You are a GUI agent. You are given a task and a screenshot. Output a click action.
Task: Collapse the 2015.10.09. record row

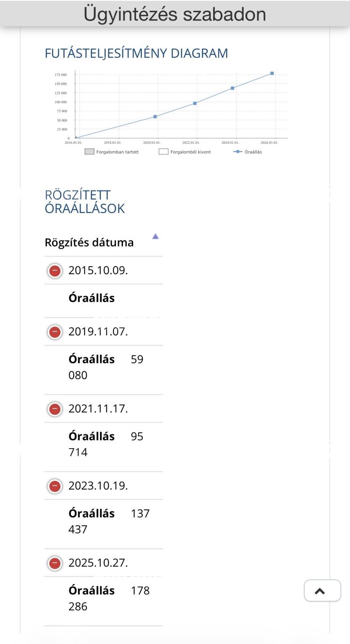coord(55,270)
